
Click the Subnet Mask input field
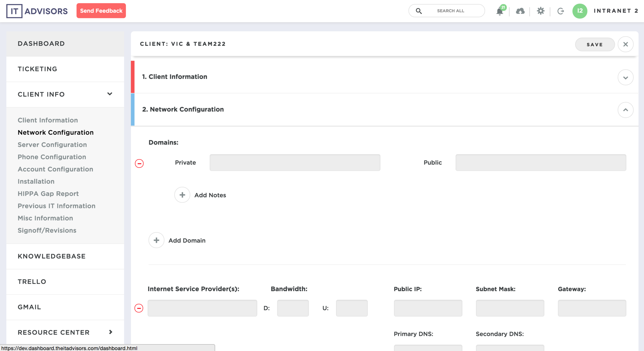point(510,308)
